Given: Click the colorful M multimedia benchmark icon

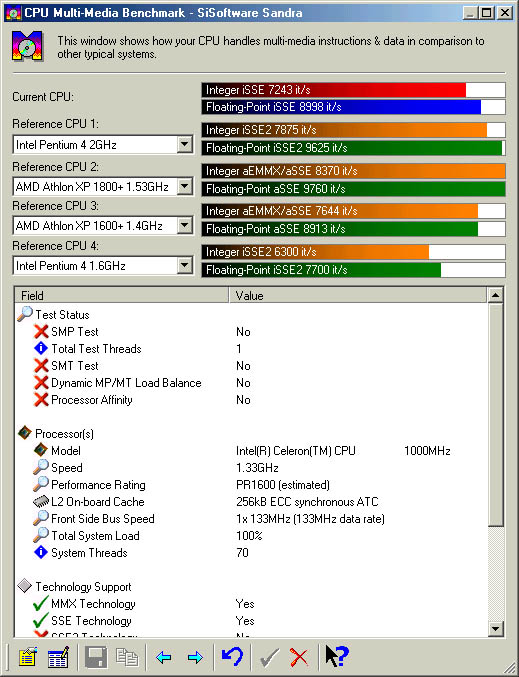Looking at the screenshot, I should [27, 46].
